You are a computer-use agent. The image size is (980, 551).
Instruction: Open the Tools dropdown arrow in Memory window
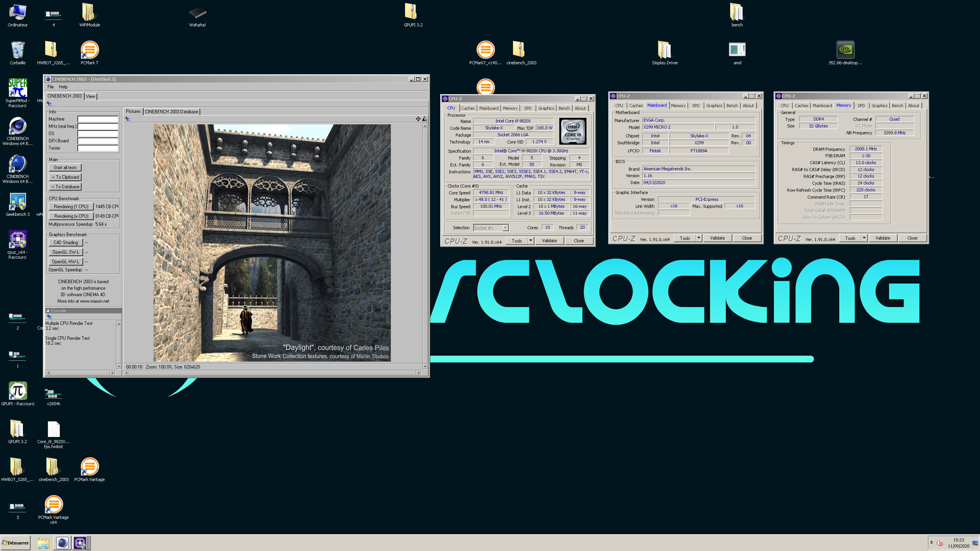864,238
